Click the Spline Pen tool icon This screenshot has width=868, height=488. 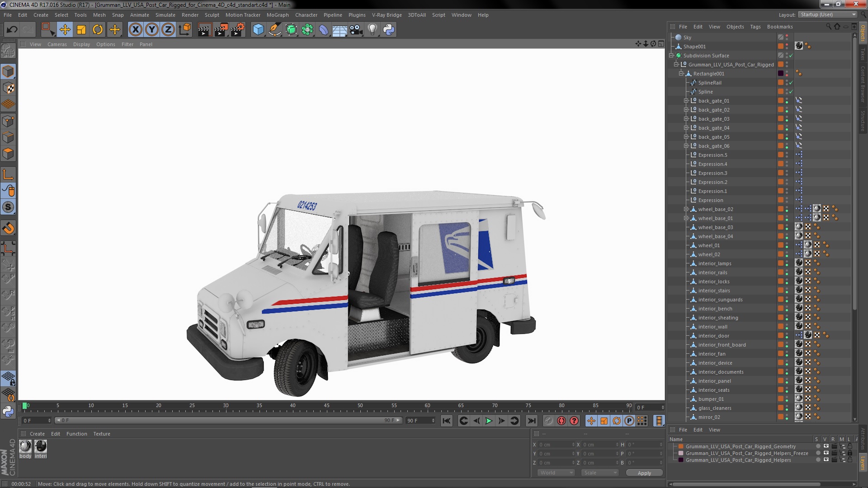[274, 30]
